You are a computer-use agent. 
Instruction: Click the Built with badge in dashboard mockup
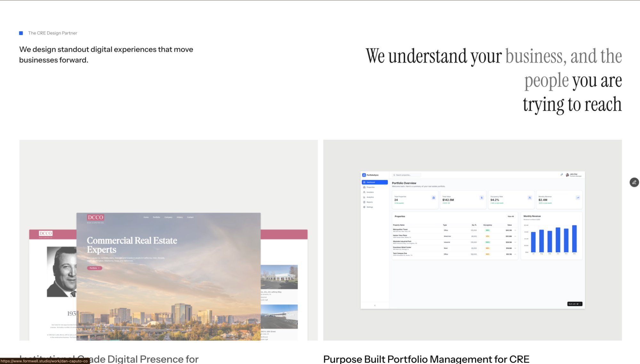[574, 304]
